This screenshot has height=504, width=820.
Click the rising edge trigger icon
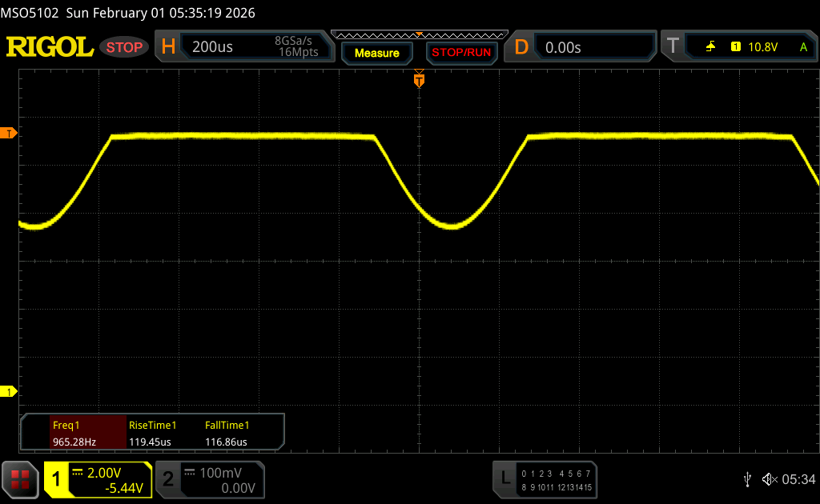click(710, 47)
